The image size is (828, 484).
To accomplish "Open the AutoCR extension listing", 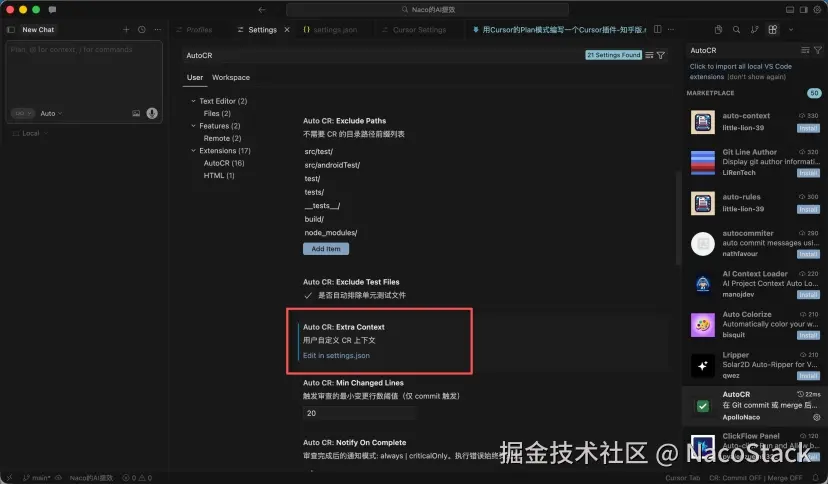I will click(755, 406).
